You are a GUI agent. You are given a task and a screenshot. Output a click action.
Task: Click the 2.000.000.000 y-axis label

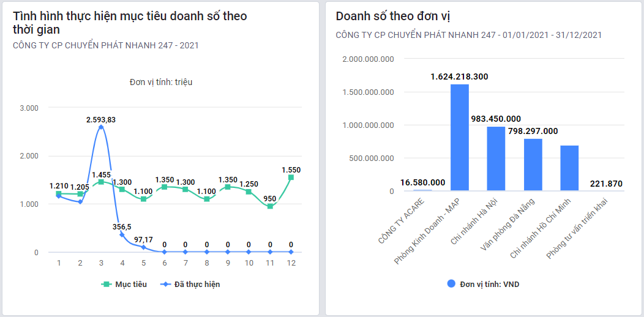pyautogui.click(x=367, y=59)
